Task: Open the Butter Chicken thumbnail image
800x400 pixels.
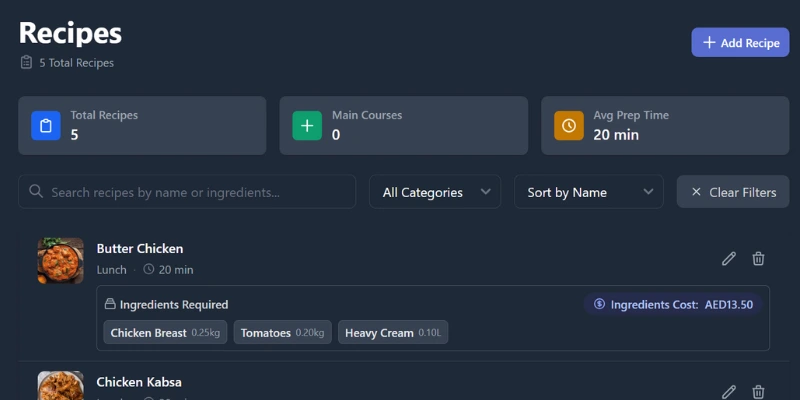Action: (61, 260)
